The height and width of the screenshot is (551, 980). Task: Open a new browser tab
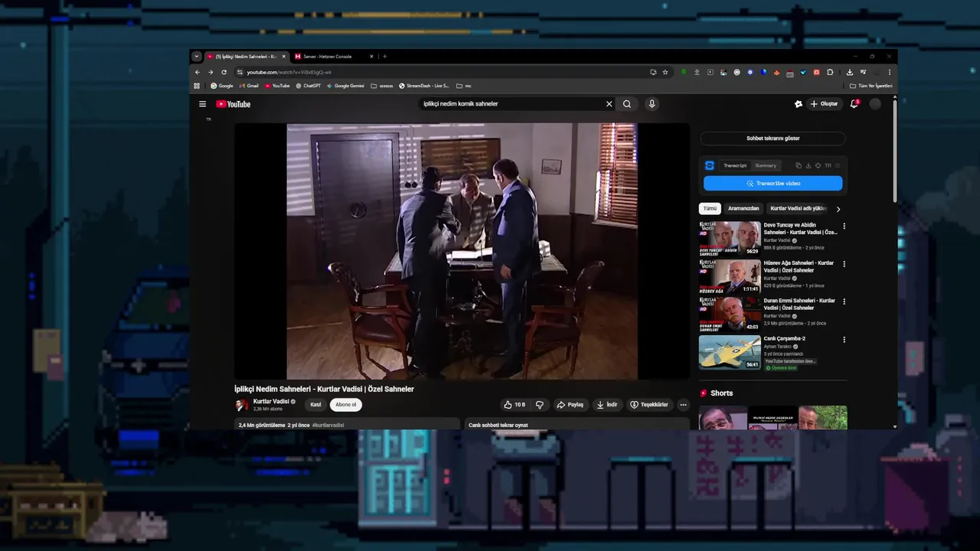(384, 57)
